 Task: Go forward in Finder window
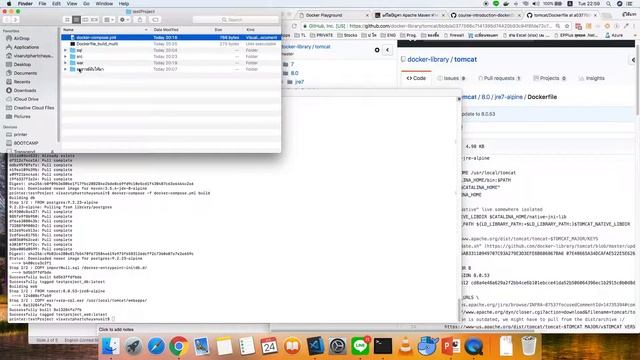(x=16, y=20)
